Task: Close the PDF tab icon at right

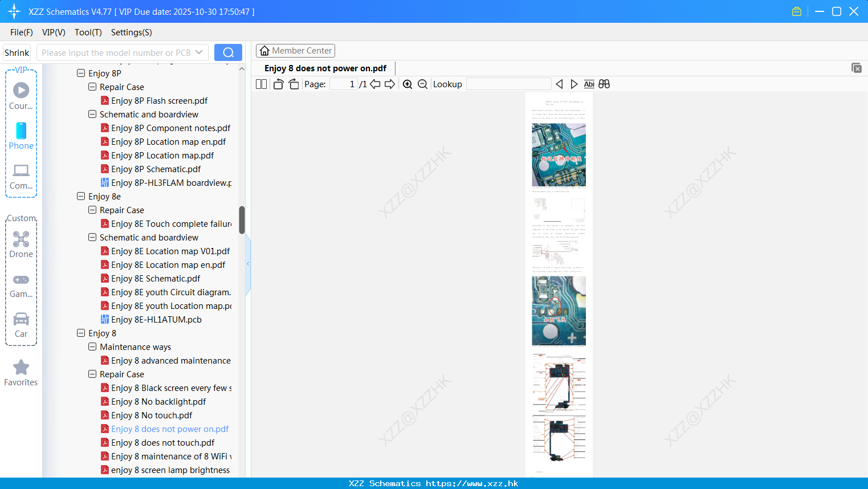Action: click(857, 68)
